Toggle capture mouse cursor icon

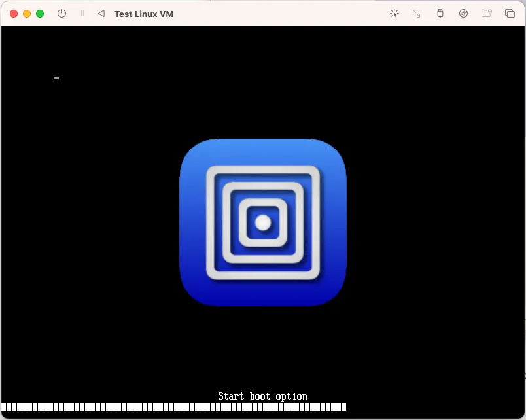point(394,14)
